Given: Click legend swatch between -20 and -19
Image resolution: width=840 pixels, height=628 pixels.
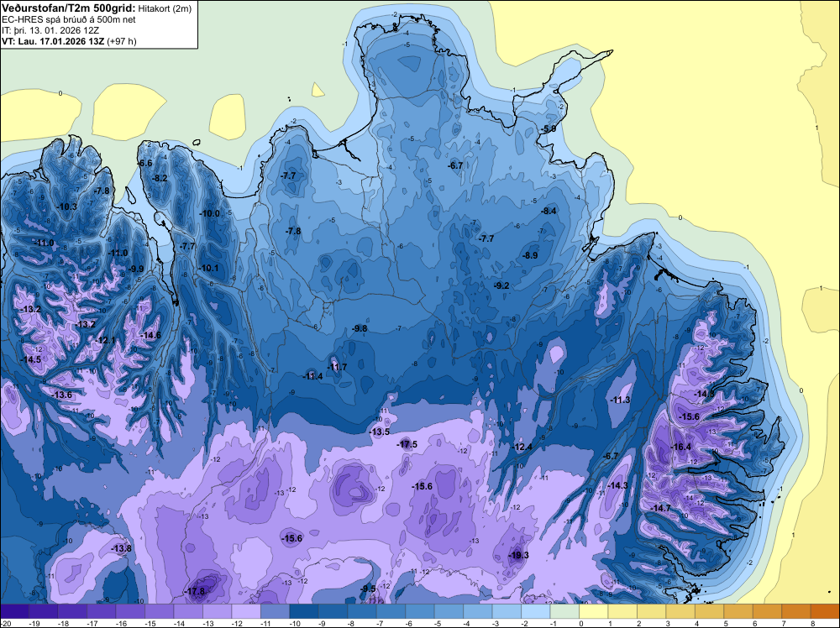Looking at the screenshot, I should tap(14, 611).
